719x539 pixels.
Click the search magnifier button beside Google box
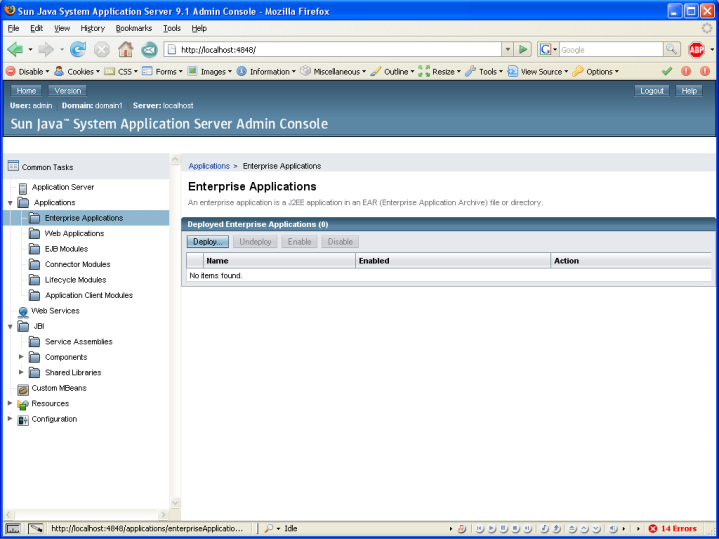coord(671,49)
